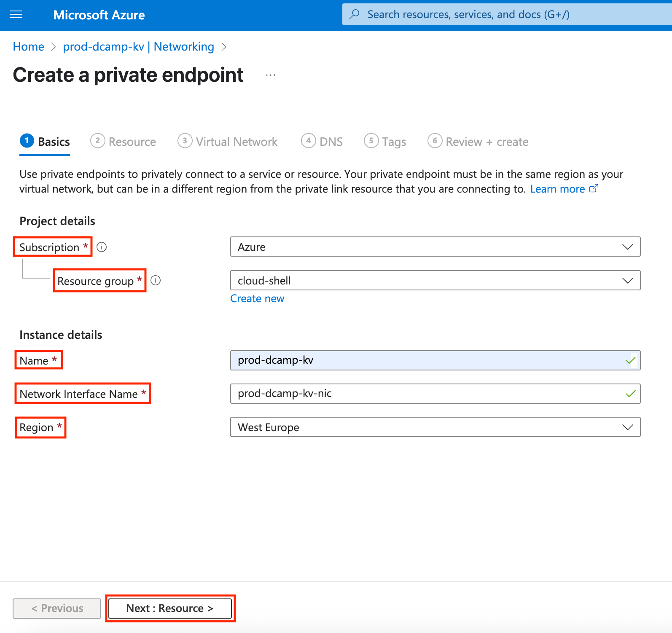Image resolution: width=672 pixels, height=633 pixels.
Task: Click the Create a private endpoint title
Action: coord(128,75)
